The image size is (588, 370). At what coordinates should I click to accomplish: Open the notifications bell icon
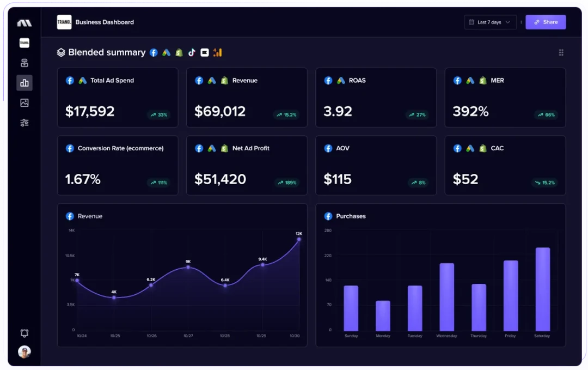coord(24,333)
